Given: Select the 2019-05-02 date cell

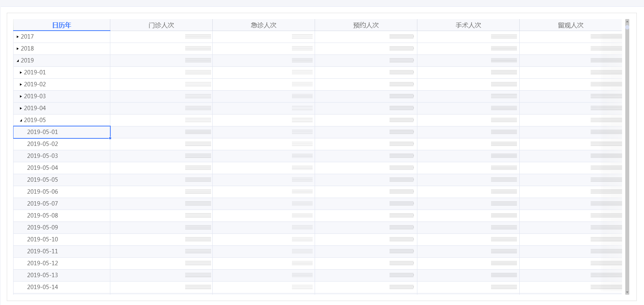Looking at the screenshot, I should (x=62, y=144).
